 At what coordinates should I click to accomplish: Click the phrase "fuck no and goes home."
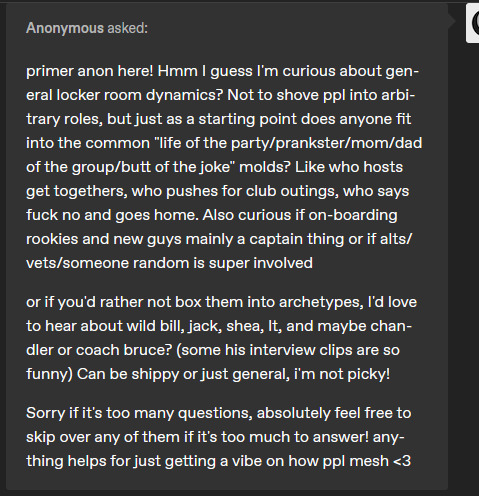point(112,215)
